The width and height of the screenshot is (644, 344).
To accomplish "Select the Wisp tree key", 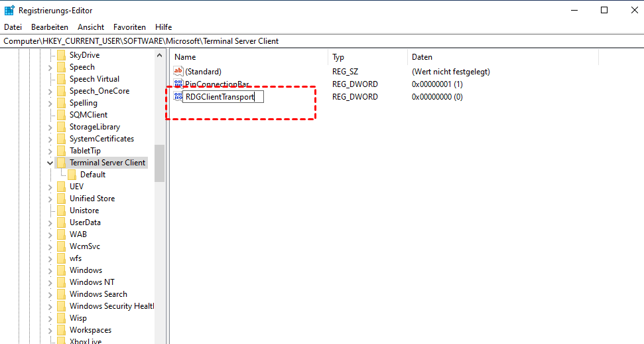I will 78,318.
